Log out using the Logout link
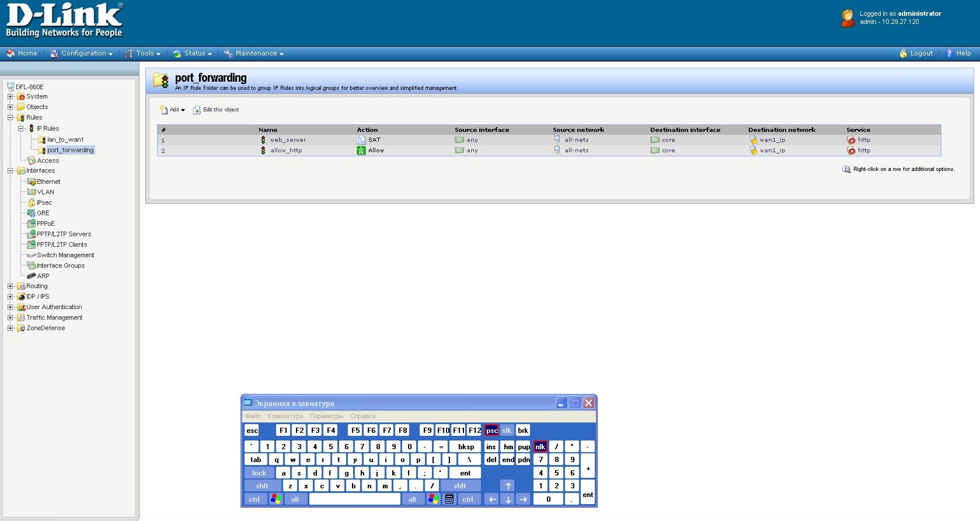 [916, 53]
